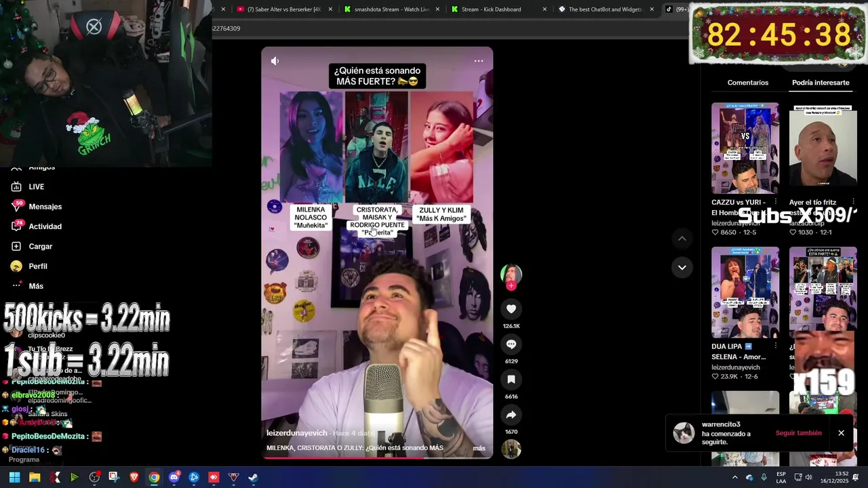Screen dimensions: 868x488
Task: Open ESP LAA language switcher
Action: tap(781, 478)
